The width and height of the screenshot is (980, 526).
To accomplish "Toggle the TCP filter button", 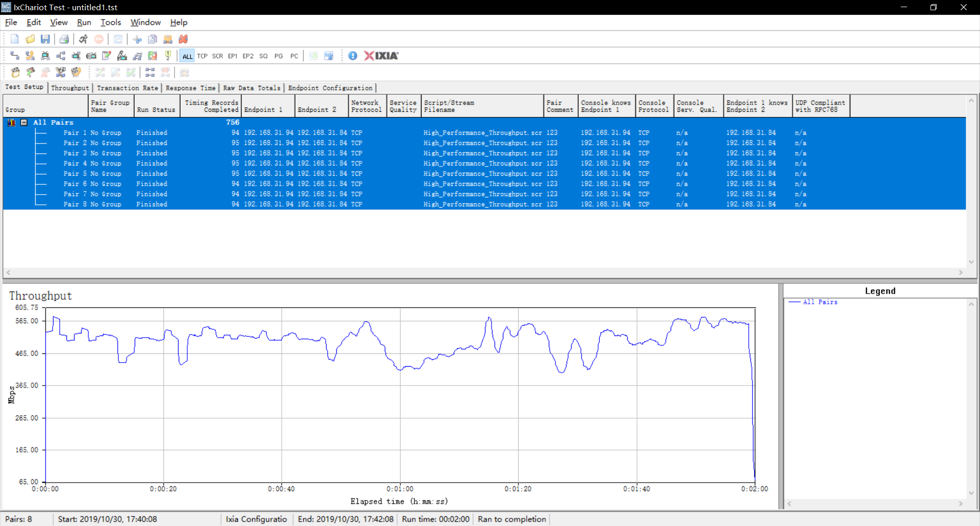I will (x=202, y=56).
